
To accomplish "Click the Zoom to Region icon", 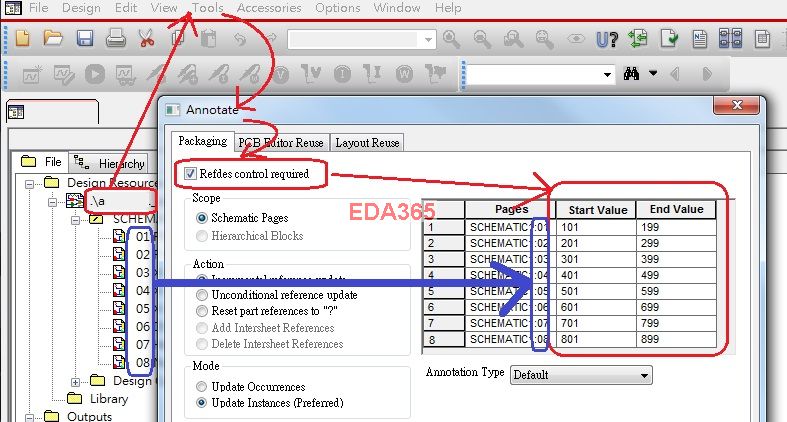I will (513, 39).
